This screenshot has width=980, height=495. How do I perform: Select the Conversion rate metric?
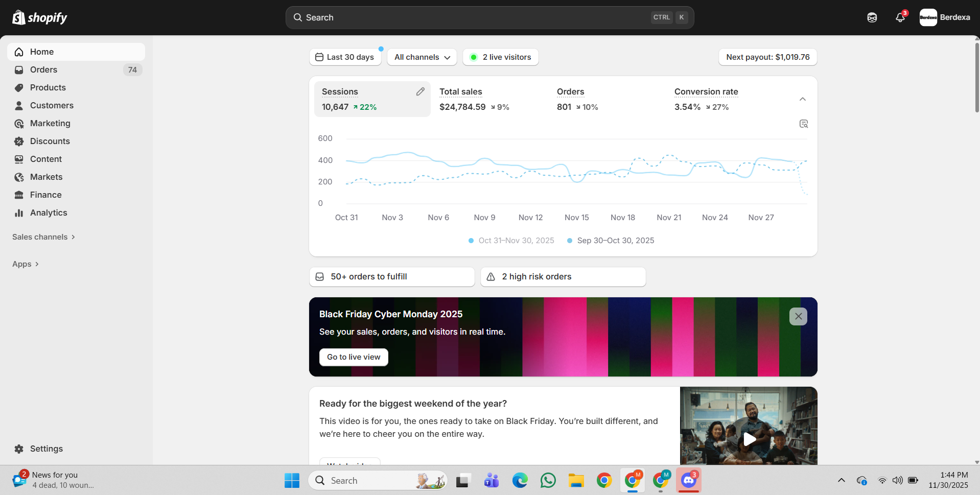tap(725, 99)
